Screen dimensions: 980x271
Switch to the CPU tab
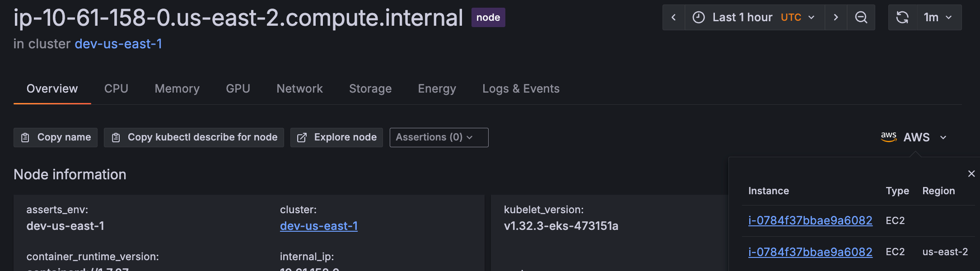pyautogui.click(x=116, y=89)
